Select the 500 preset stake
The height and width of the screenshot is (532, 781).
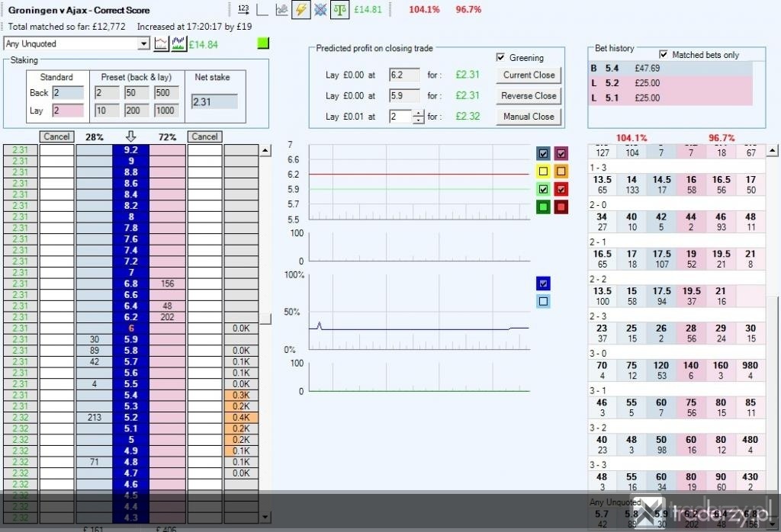pos(166,93)
